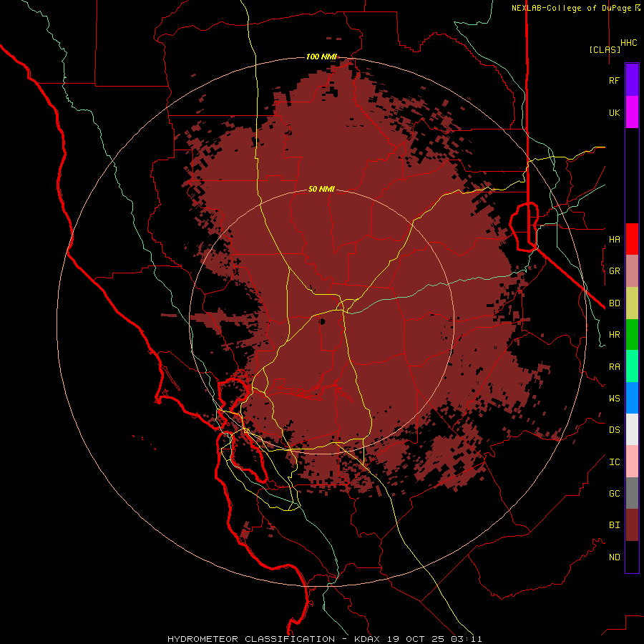This screenshot has height=644, width=644.
Task: Click the ND black legend swatch
Action: point(632,557)
